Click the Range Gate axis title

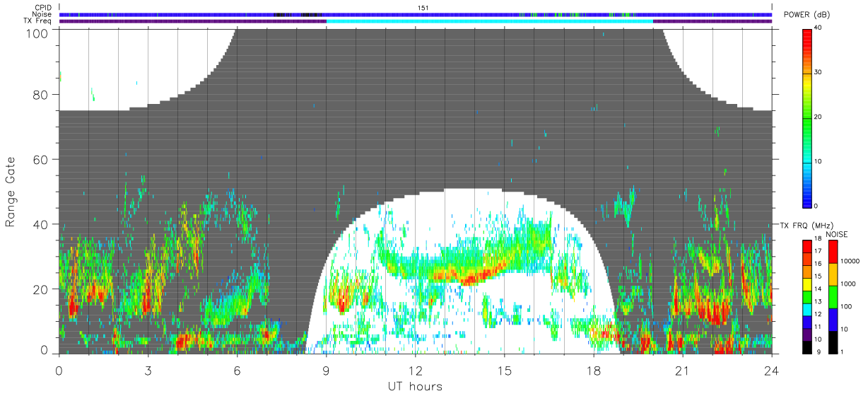tap(11, 192)
